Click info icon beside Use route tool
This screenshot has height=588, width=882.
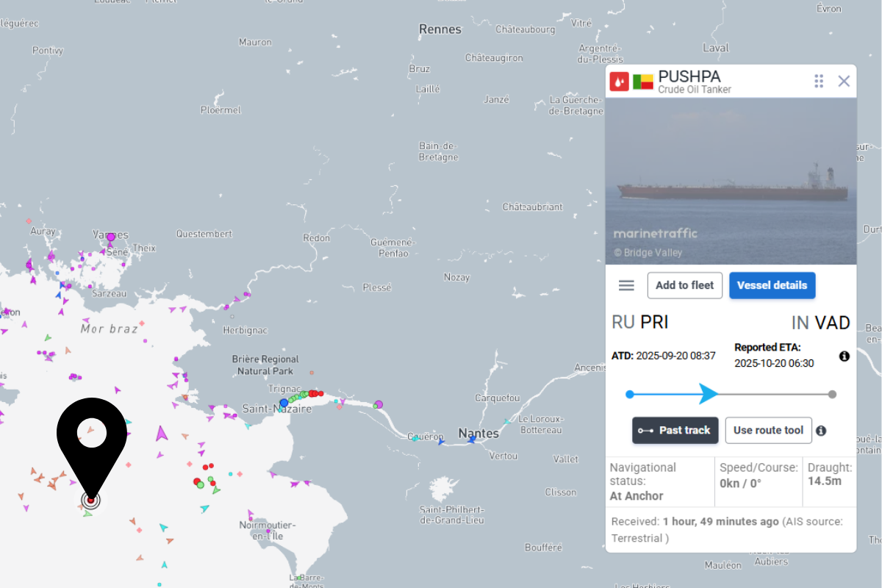(821, 431)
